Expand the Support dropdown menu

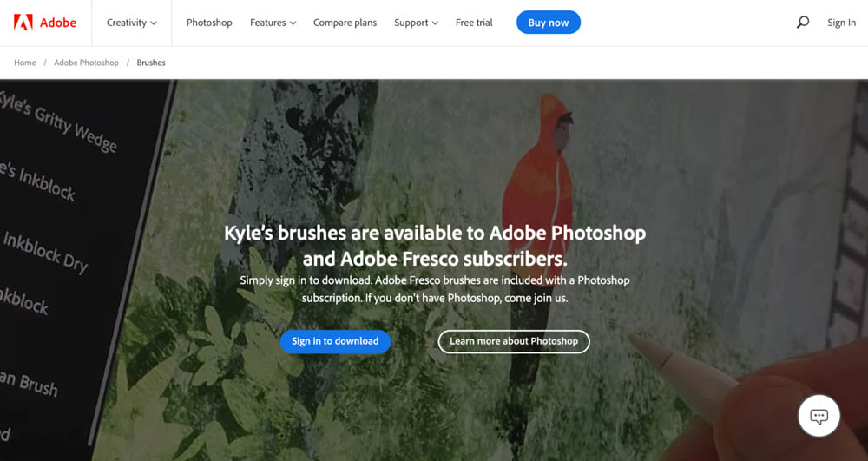417,23
